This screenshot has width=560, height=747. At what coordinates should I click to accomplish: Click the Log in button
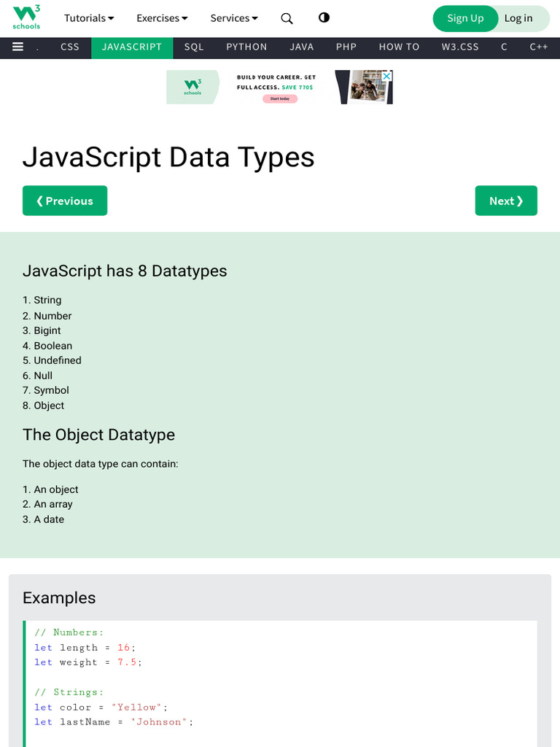pos(518,18)
